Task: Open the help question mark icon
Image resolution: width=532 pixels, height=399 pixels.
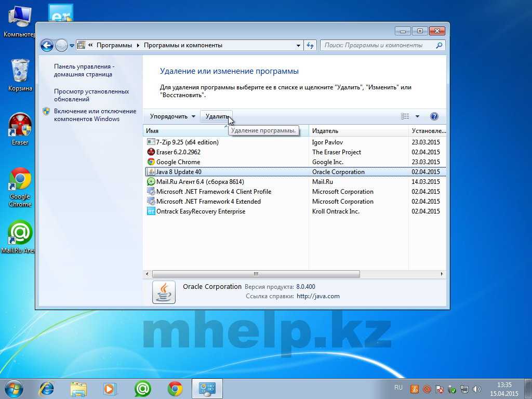Action: 434,116
